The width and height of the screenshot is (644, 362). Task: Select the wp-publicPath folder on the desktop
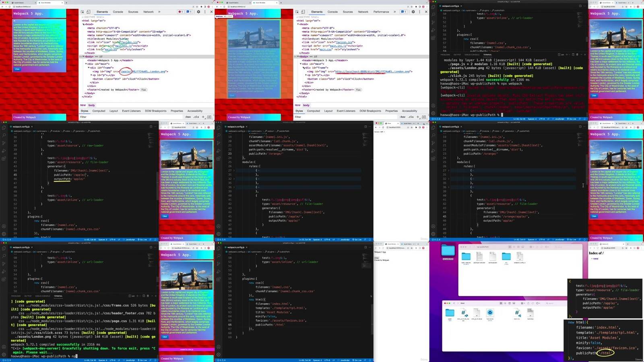pyautogui.click(x=448, y=251)
